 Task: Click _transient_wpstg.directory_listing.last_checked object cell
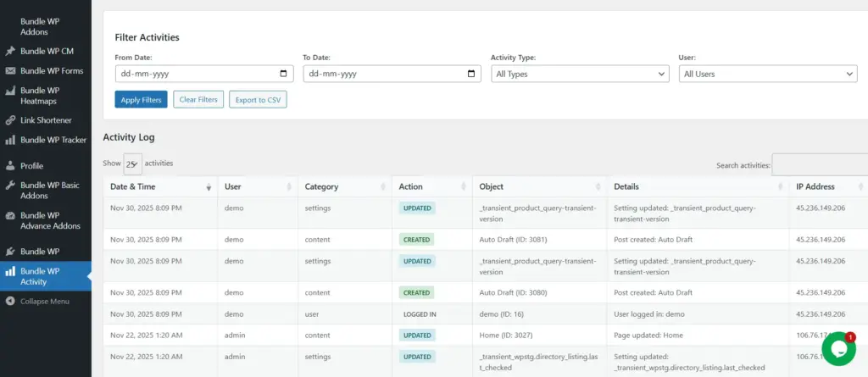[540, 362]
